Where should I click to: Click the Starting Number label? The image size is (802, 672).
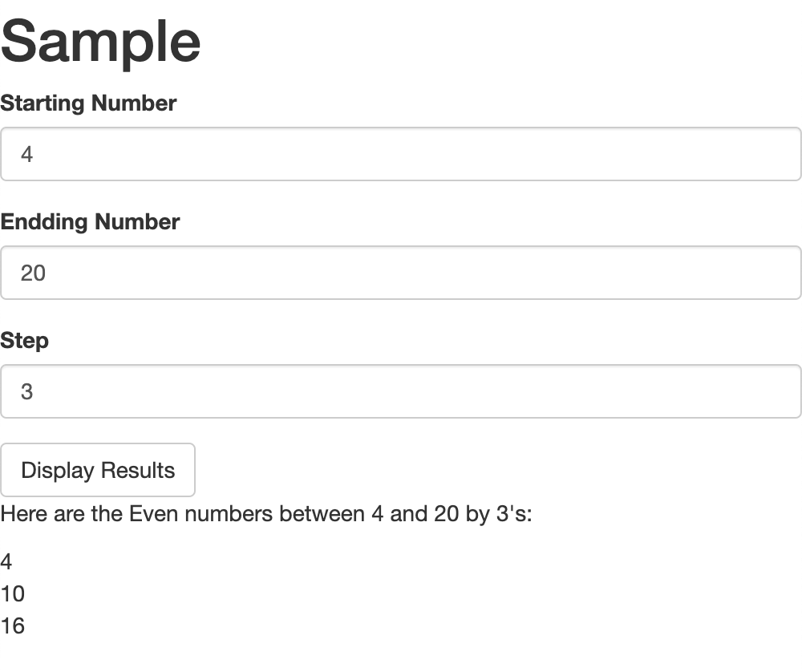click(x=88, y=103)
